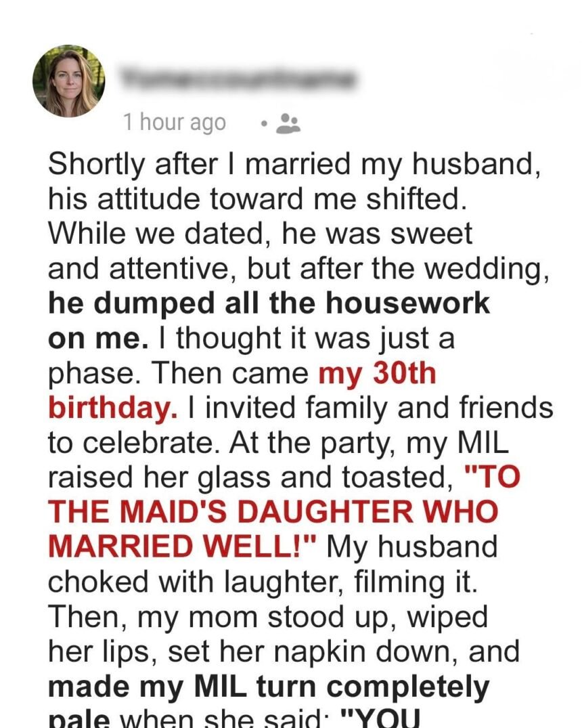Click the friends audience icon beside the timestamp
The image size is (582, 728).
click(x=291, y=122)
